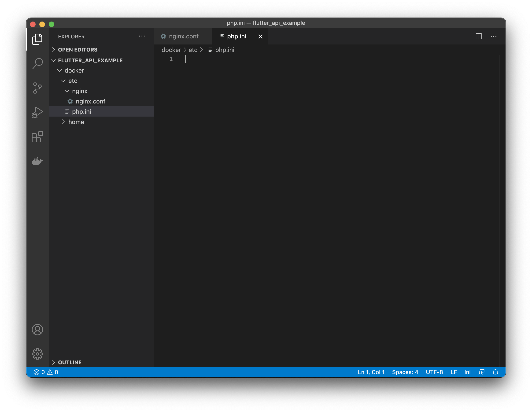Close the php.ini tab
The width and height of the screenshot is (532, 412).
260,37
